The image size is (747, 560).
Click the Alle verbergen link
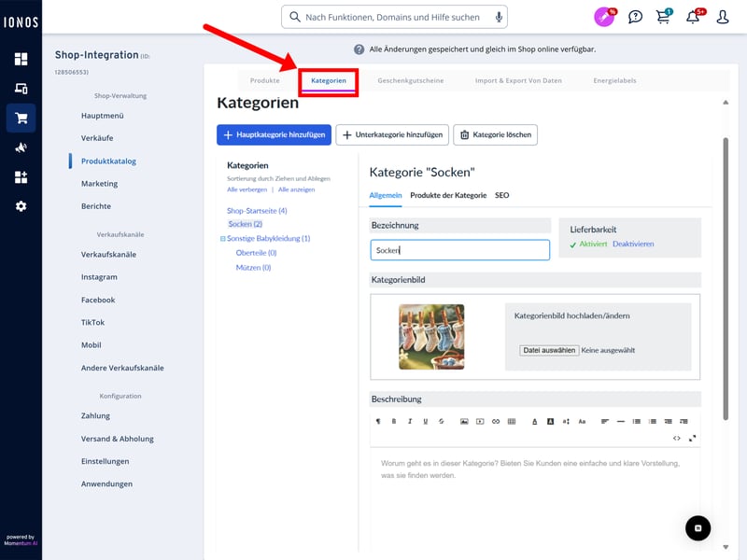tap(247, 189)
